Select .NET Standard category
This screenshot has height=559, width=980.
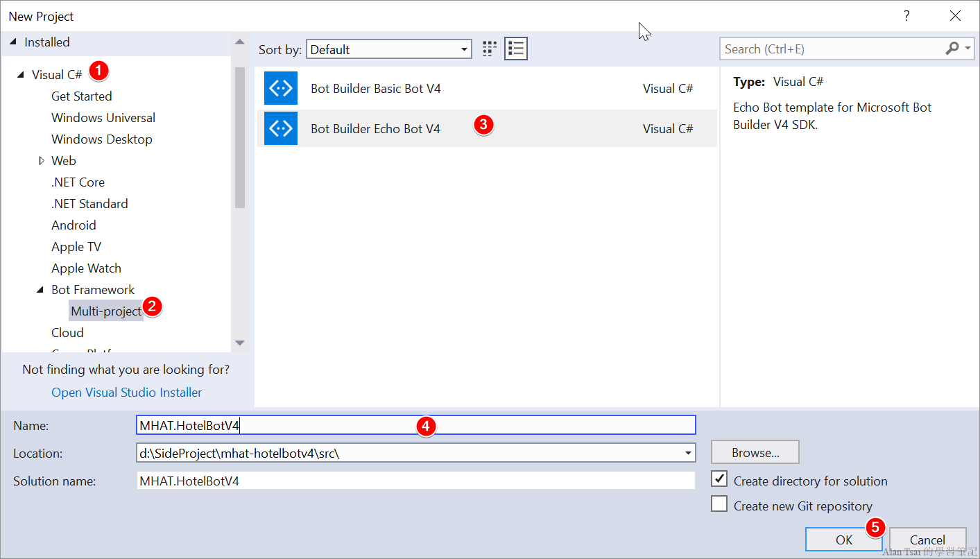coord(89,204)
